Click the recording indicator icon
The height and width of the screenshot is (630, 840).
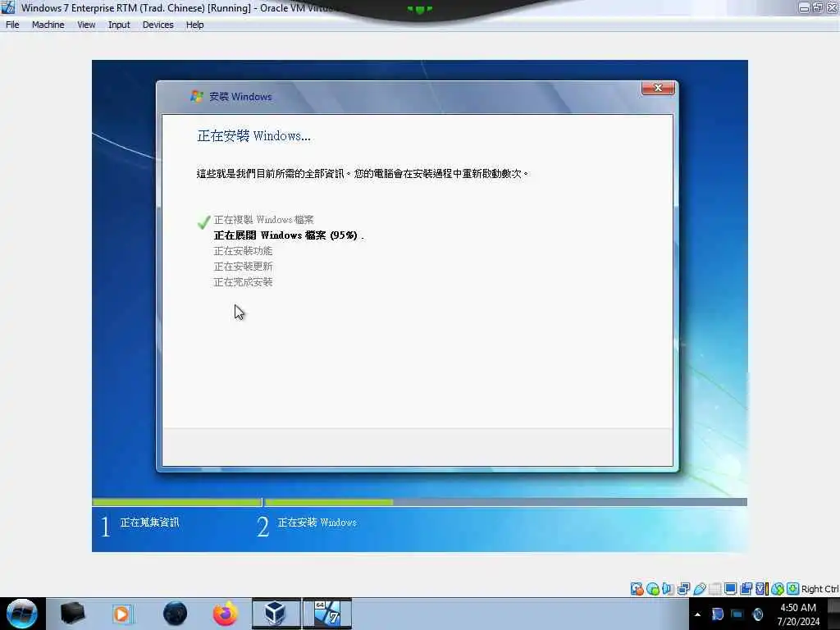pyautogui.click(x=746, y=589)
